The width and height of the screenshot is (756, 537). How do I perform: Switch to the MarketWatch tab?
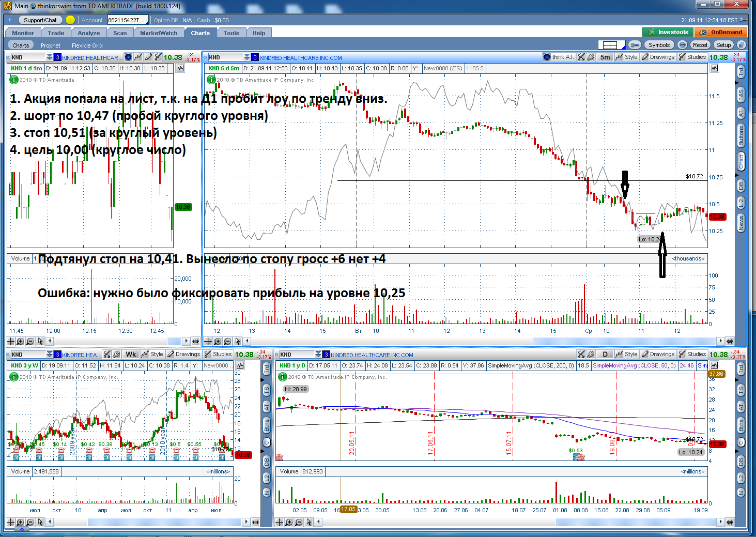[x=159, y=33]
